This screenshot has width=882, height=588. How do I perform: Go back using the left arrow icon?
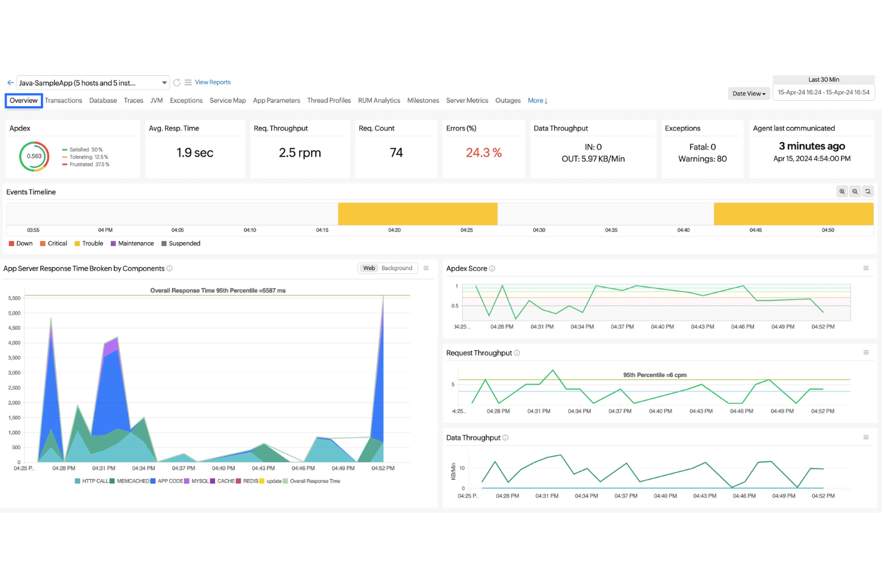(x=10, y=82)
